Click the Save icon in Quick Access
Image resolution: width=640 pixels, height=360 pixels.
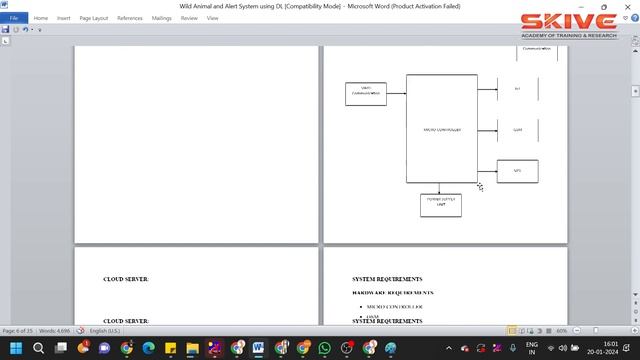(5, 29)
